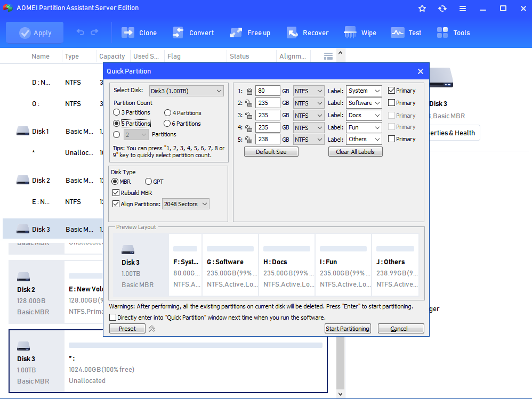
Task: Open the Convert tool
Action: click(x=194, y=32)
